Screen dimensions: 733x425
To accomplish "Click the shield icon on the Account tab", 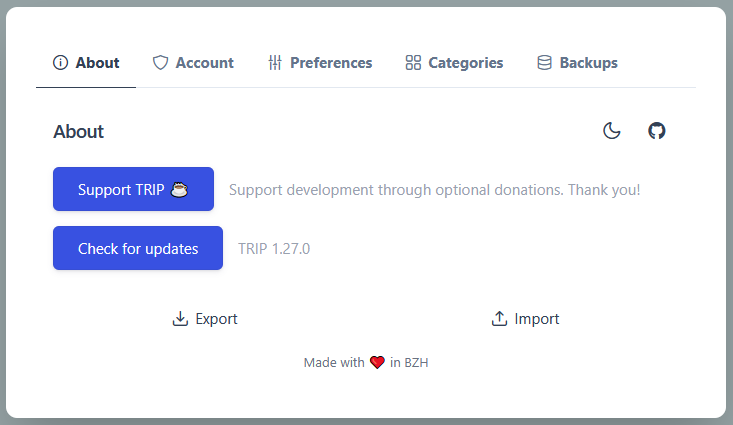I will [x=160, y=63].
